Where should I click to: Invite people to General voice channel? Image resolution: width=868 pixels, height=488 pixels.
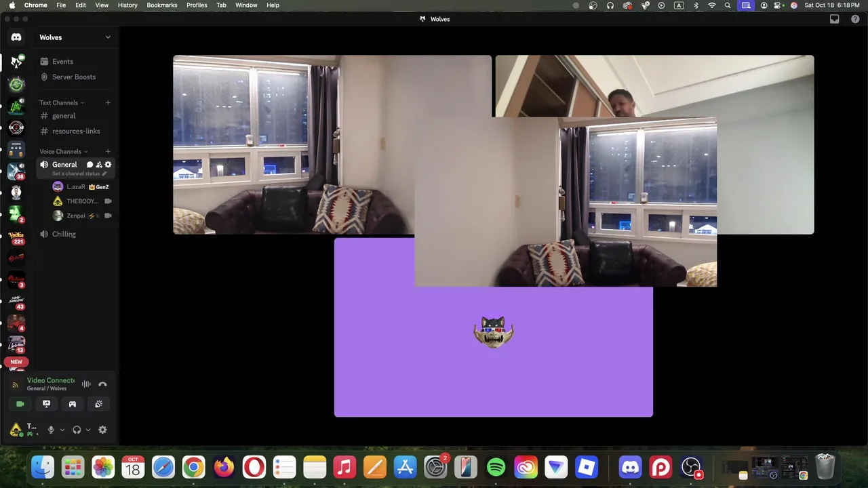click(99, 165)
